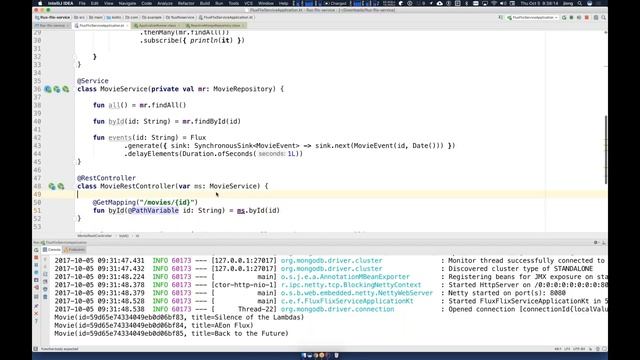Open IntelliJ IDEA application menu
Image resolution: width=640 pixels, height=360 pixels.
click(x=60, y=3)
